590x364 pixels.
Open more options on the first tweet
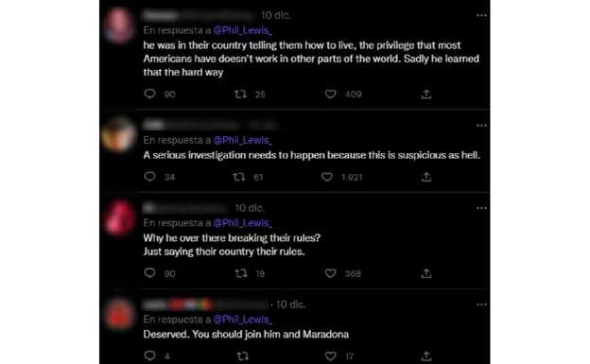481,15
